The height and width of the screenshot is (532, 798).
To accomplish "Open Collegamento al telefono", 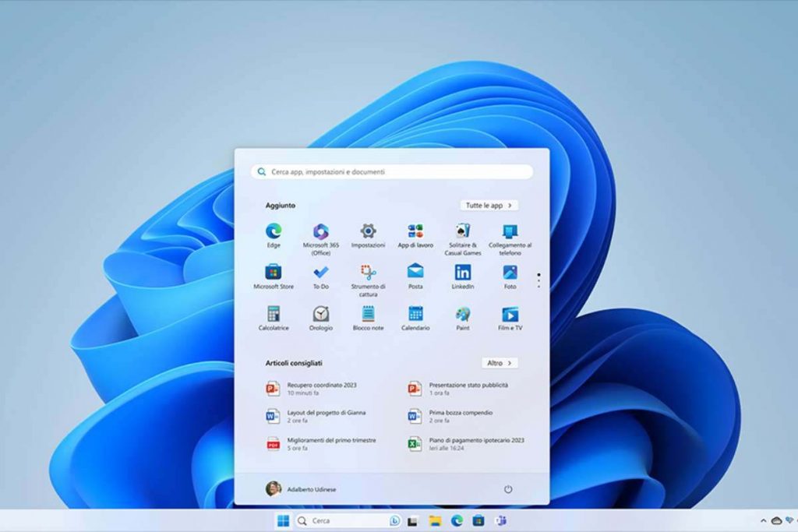I will point(510,231).
